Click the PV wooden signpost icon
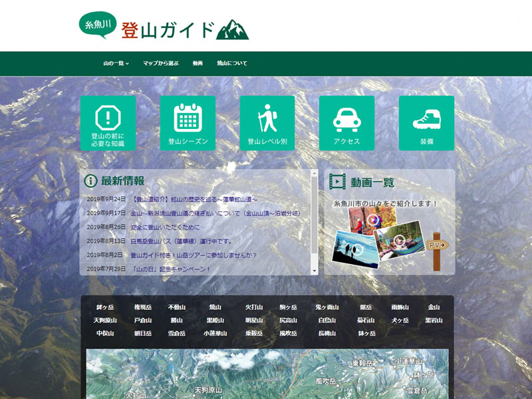Screen dimensions: 532x399 tap(437, 249)
